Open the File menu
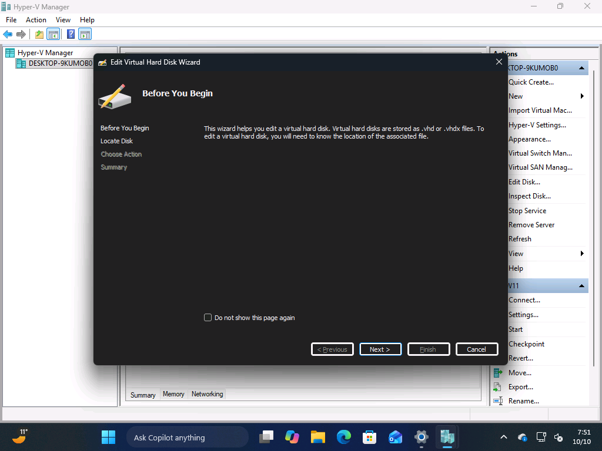Viewport: 602px width, 451px height. [x=11, y=20]
